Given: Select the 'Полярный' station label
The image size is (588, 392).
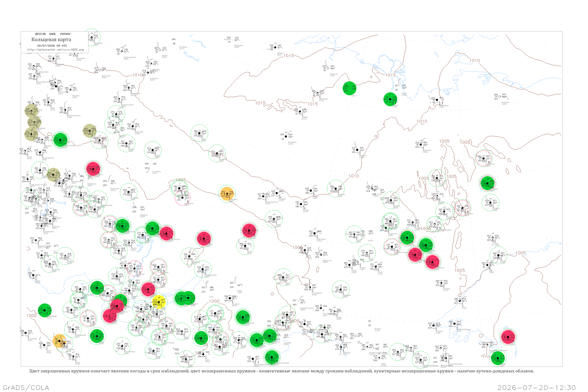Looking at the screenshot, I should tap(292, 142).
